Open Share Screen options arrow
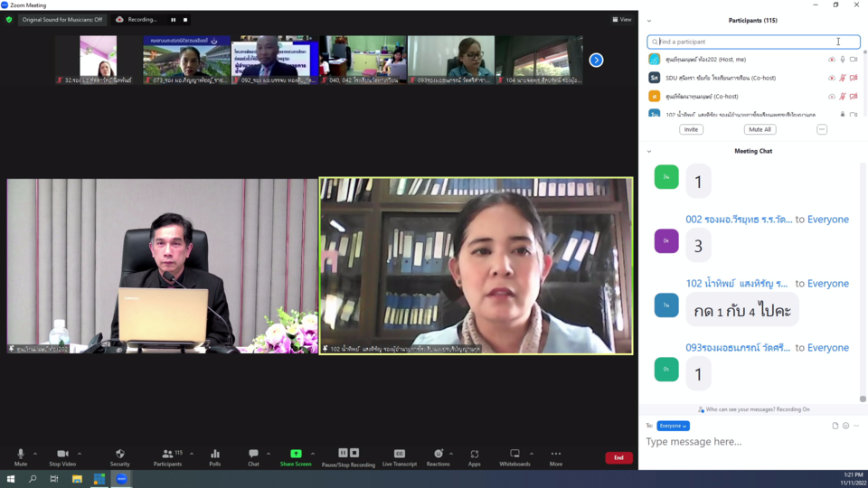This screenshot has height=488, width=868. pos(313,454)
